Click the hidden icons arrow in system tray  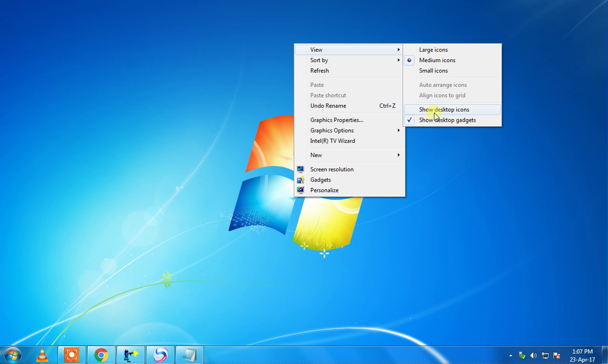point(511,355)
